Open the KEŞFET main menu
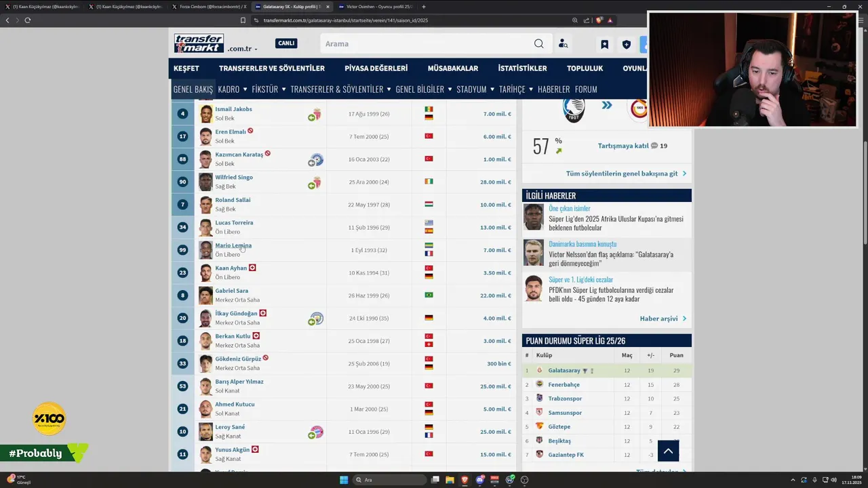 186,68
